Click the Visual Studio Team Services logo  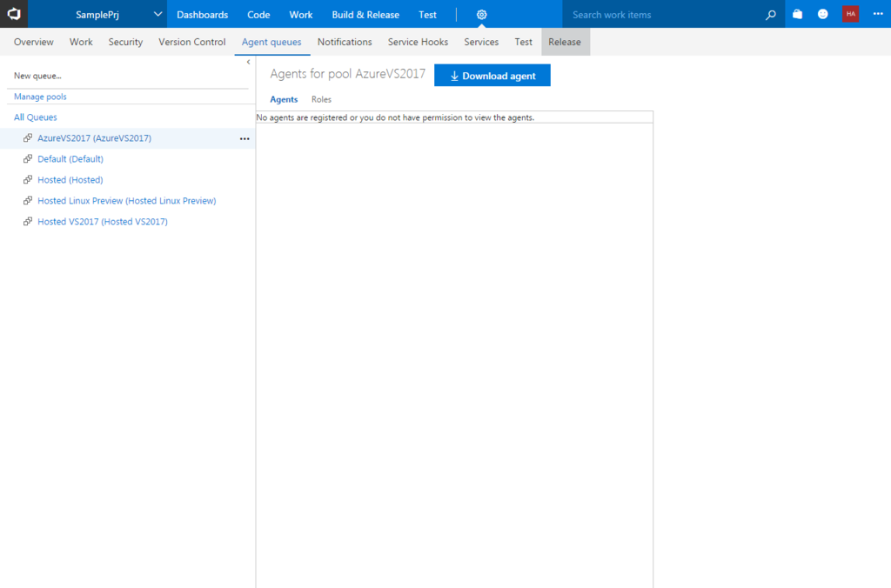point(14,14)
